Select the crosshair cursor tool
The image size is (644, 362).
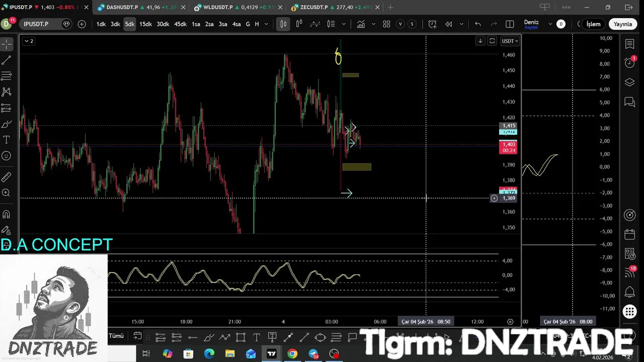pyautogui.click(x=7, y=44)
